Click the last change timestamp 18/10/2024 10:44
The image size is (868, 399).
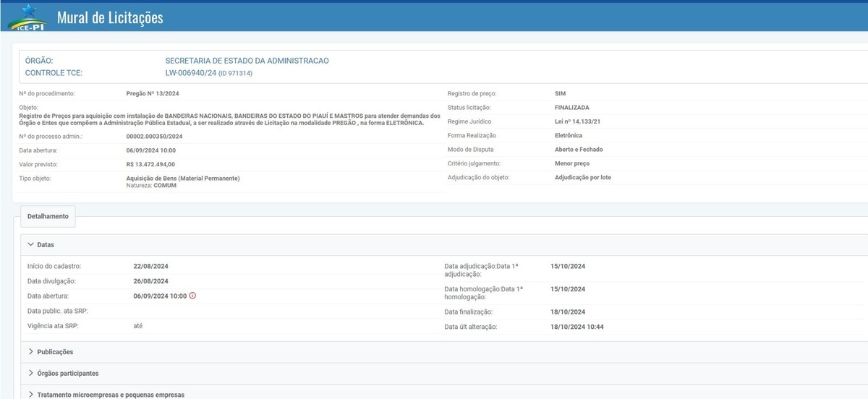click(x=576, y=327)
